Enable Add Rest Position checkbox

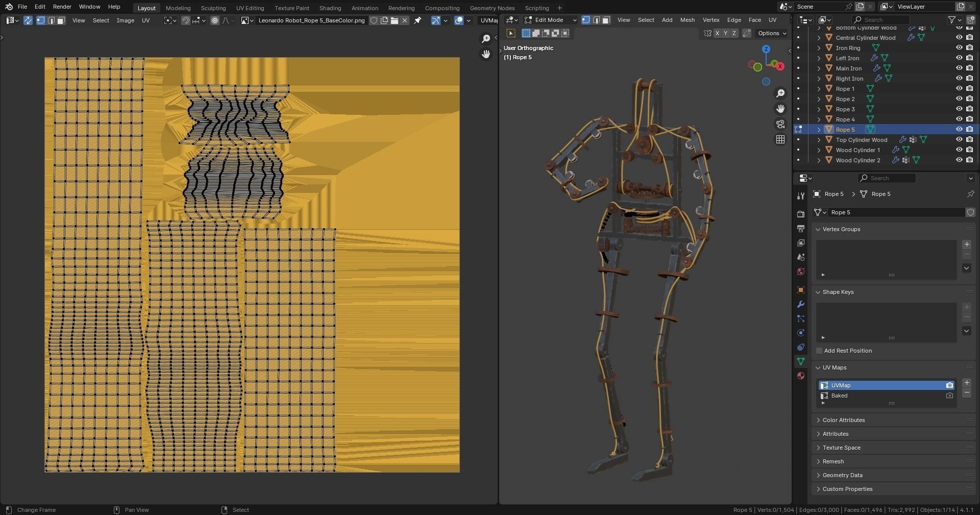[x=819, y=351]
